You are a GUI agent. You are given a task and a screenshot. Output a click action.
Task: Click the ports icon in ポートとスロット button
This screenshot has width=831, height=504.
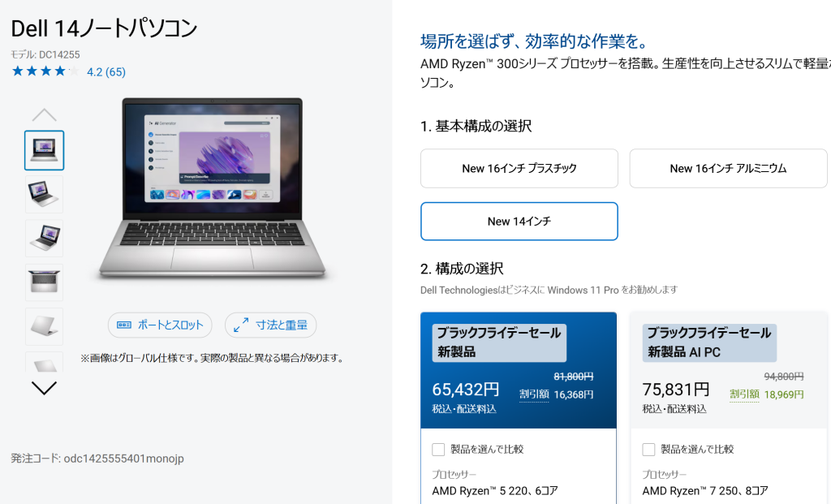124,325
